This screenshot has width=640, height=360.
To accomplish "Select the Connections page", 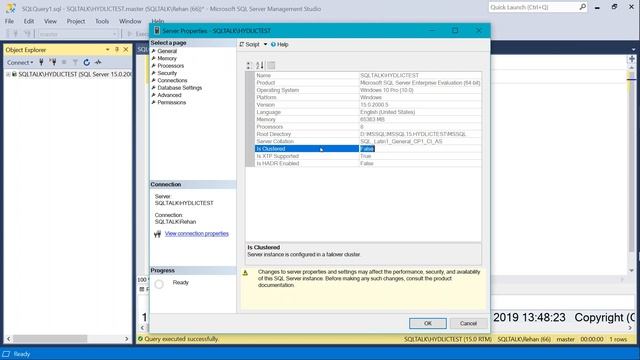I will [172, 80].
